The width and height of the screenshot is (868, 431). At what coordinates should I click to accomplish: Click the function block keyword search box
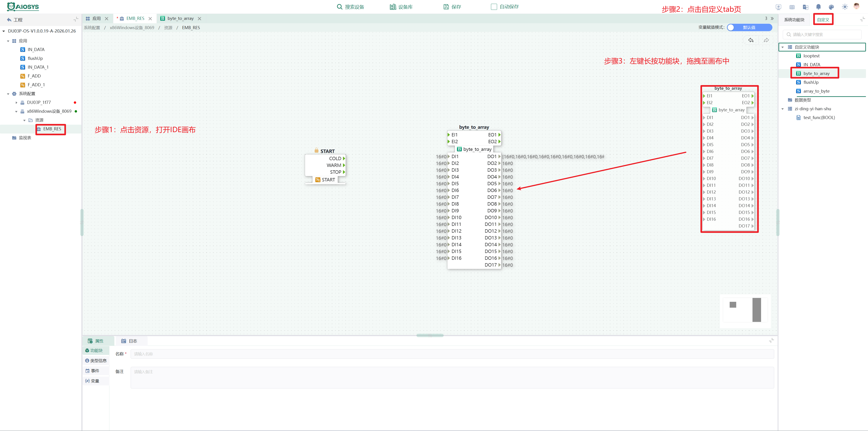[822, 34]
